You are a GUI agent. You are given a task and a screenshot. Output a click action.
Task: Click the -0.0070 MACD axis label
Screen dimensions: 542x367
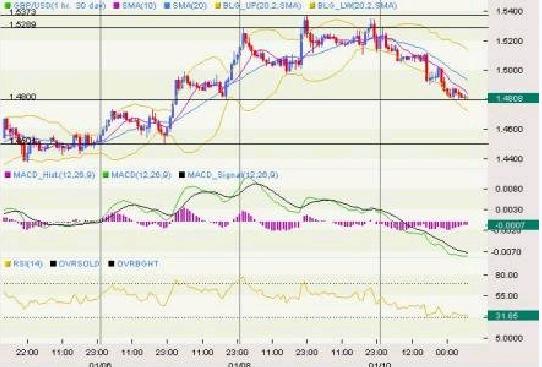506,252
